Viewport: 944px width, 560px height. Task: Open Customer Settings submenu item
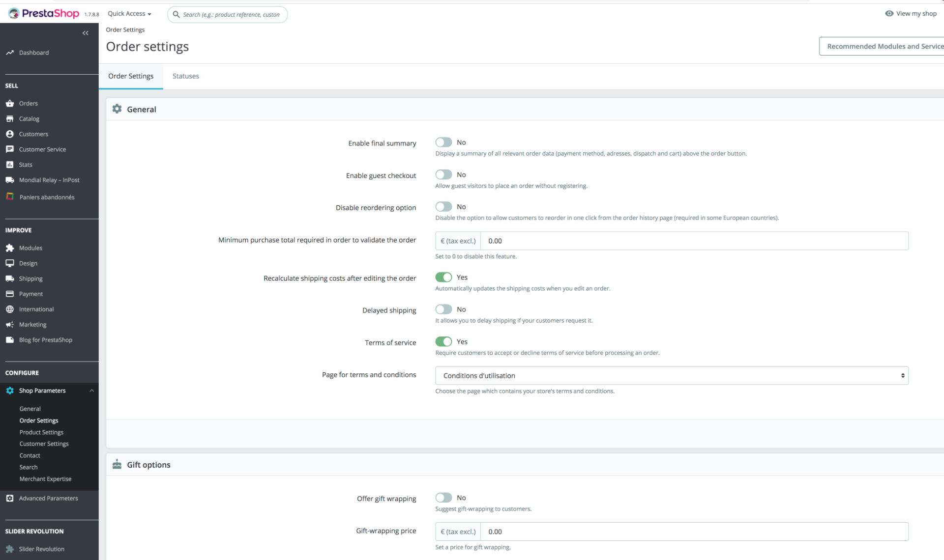(44, 444)
